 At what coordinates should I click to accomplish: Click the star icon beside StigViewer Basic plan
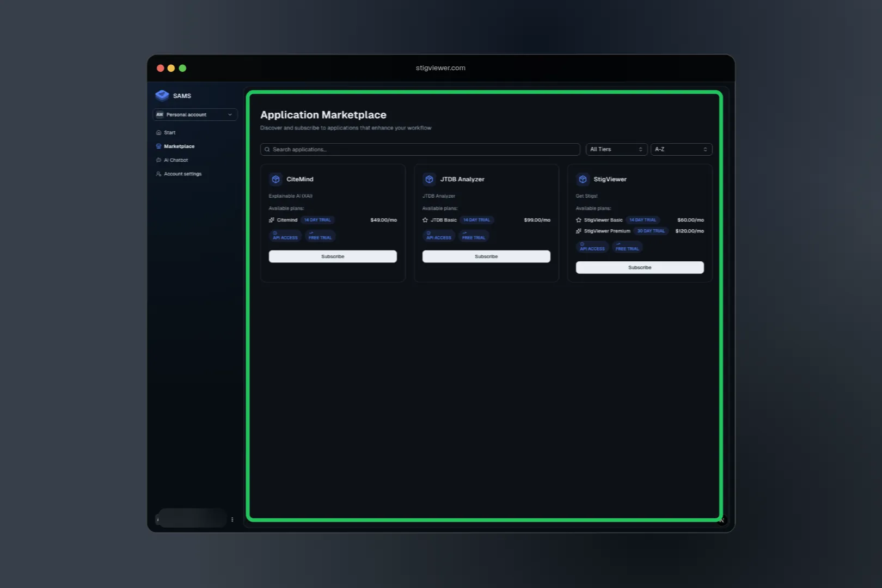pos(578,219)
